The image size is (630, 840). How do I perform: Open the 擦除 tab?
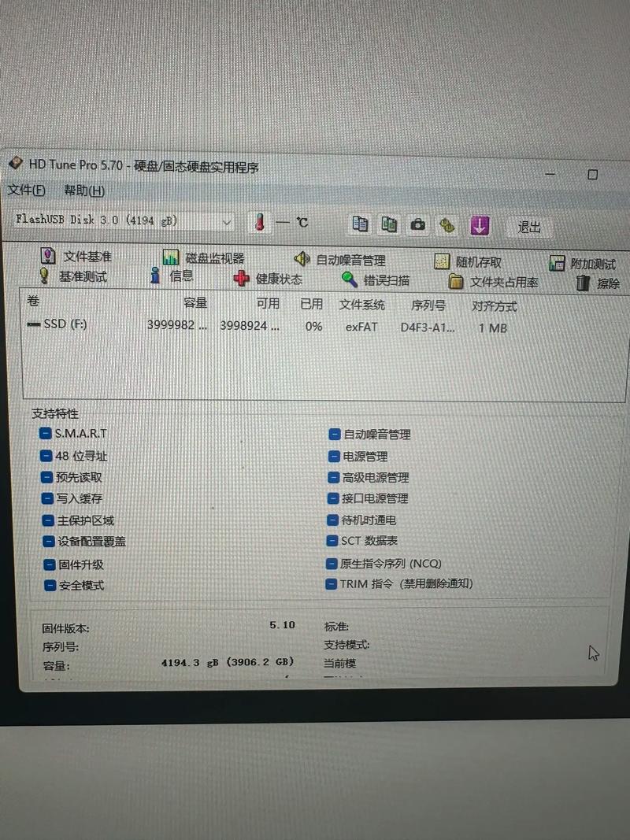(598, 283)
